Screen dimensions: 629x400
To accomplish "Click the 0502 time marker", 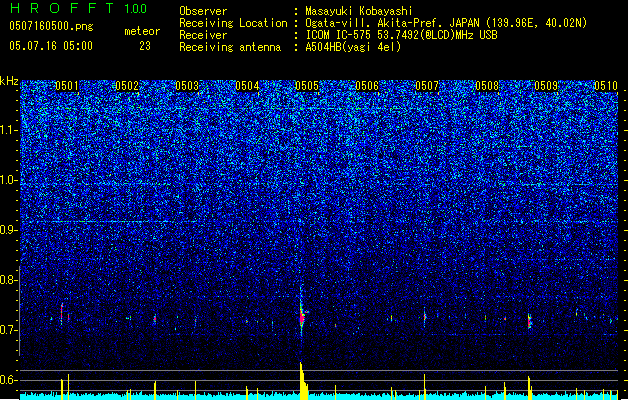I will pos(127,86).
